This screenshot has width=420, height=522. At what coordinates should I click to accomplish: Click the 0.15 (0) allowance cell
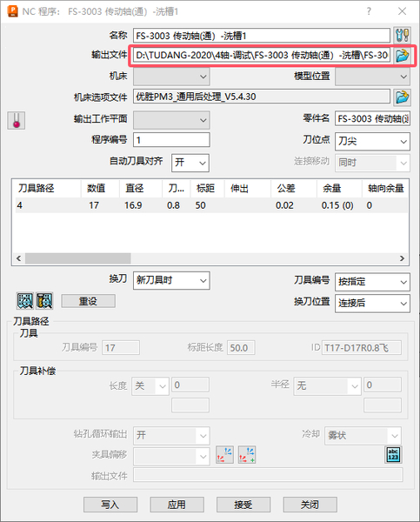coord(337,205)
